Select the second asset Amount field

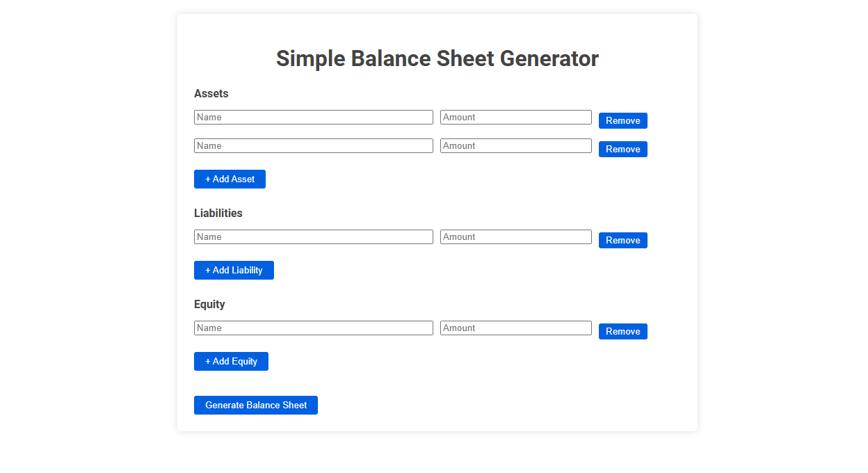click(x=515, y=145)
